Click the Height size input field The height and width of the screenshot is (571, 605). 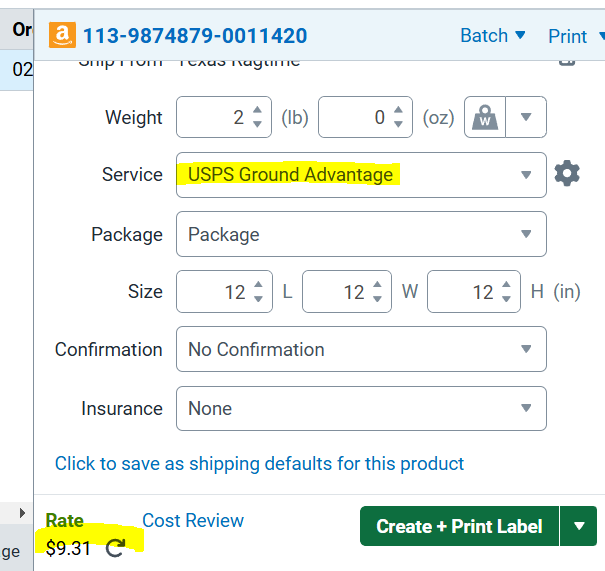coord(474,292)
